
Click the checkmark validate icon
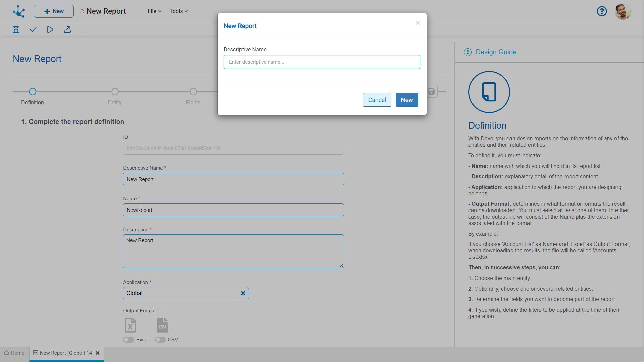[x=33, y=29]
